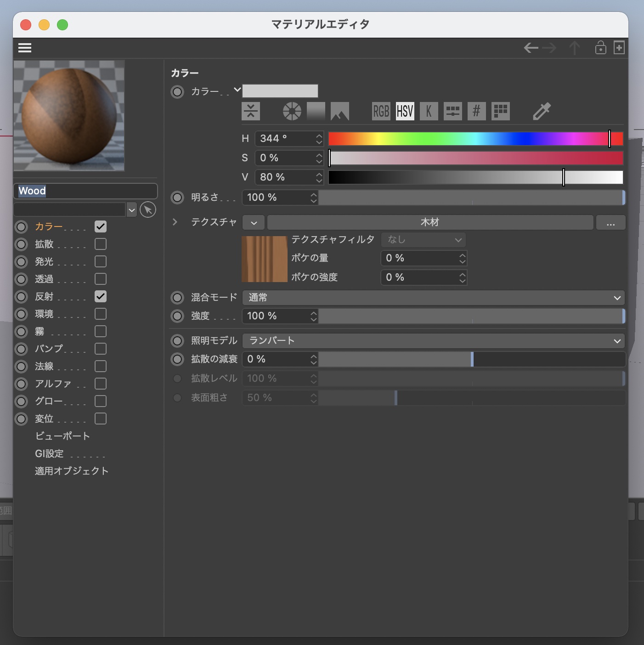644x645 pixels.
Task: Click the hue gradient slider
Action: 475,139
